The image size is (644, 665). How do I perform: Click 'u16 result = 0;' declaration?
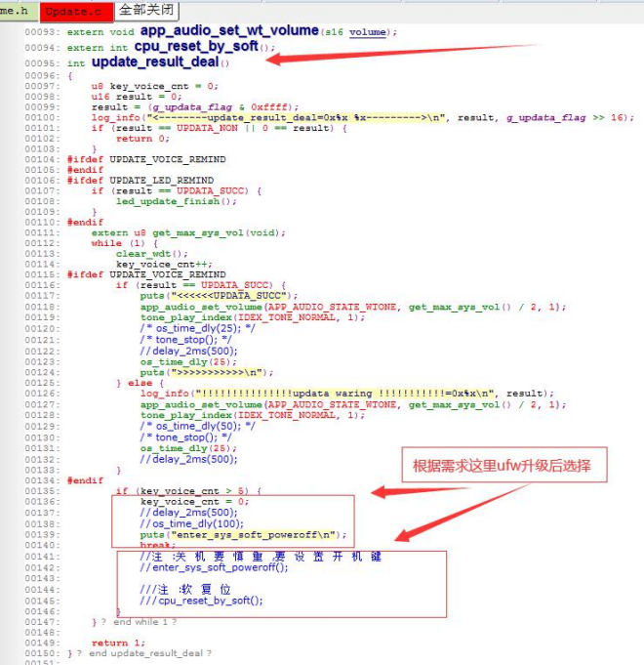click(x=137, y=97)
